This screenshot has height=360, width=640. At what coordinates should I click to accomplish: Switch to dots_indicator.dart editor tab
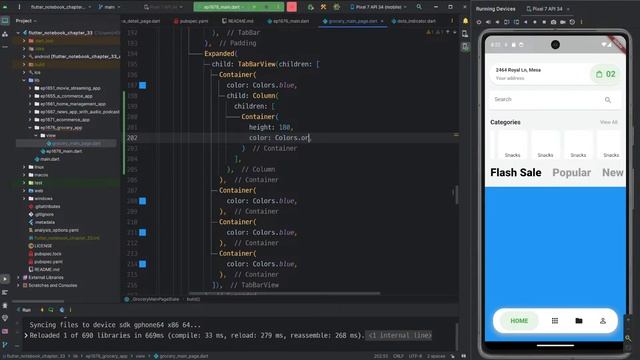(x=414, y=21)
